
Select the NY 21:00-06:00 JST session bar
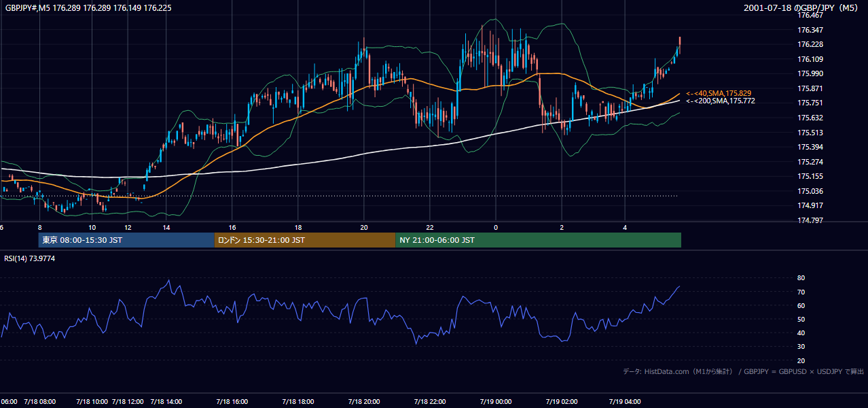tap(539, 240)
